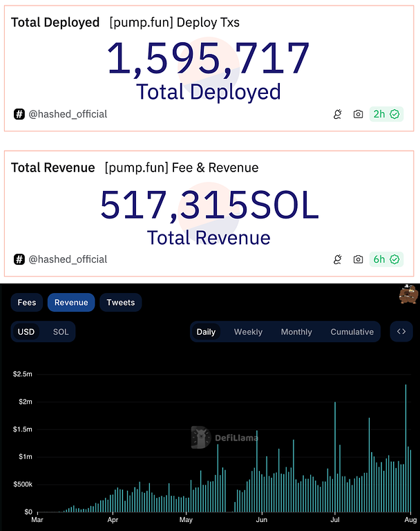This screenshot has height=531, width=420.
Task: Open the Tweets tab
Action: (x=120, y=302)
